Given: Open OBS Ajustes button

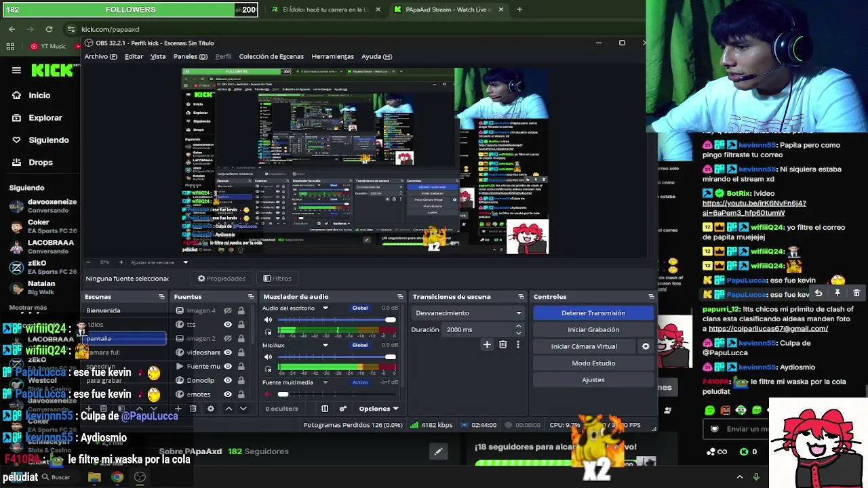Looking at the screenshot, I should pyautogui.click(x=593, y=380).
